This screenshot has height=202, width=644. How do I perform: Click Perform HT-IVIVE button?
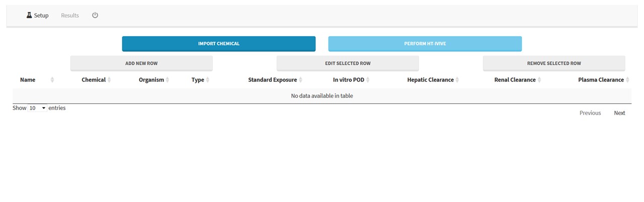425,44
